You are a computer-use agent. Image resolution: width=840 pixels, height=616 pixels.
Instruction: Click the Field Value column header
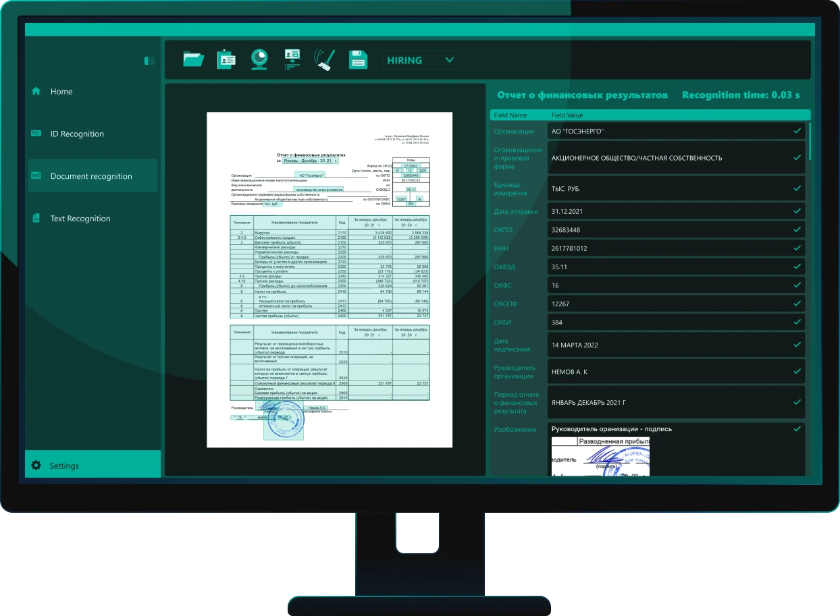pyautogui.click(x=567, y=115)
